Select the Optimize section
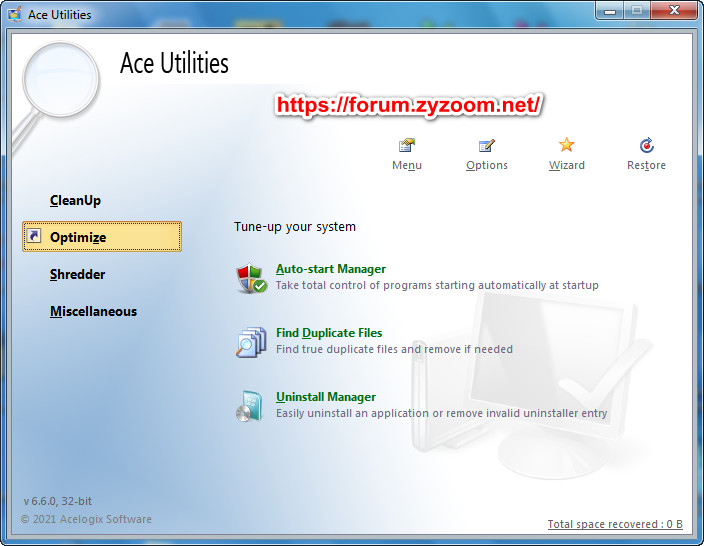This screenshot has width=704, height=546. (102, 237)
